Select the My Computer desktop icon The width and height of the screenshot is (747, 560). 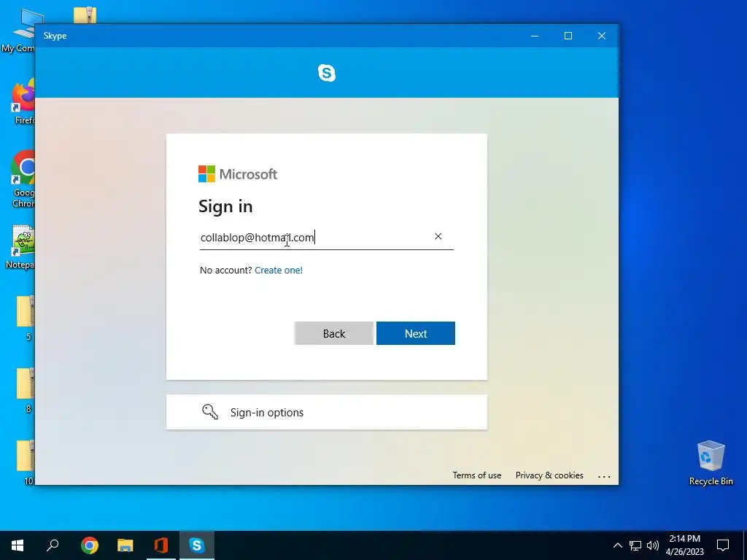coord(18,31)
